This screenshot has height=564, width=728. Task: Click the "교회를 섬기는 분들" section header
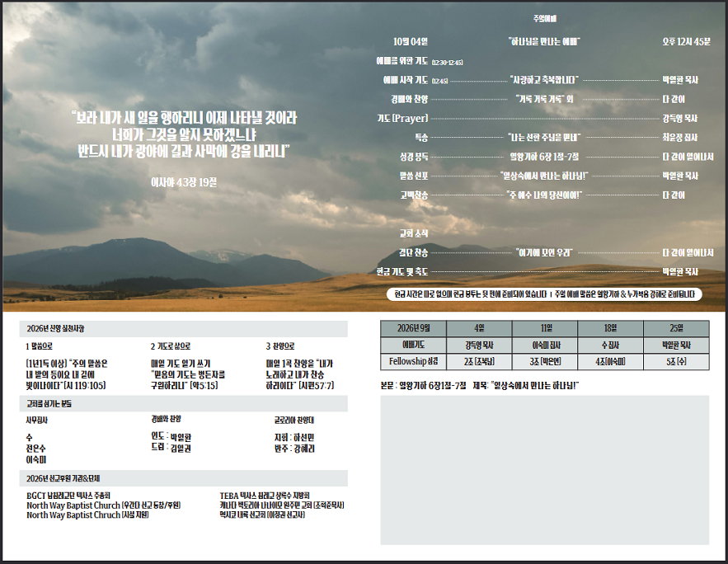click(x=183, y=404)
